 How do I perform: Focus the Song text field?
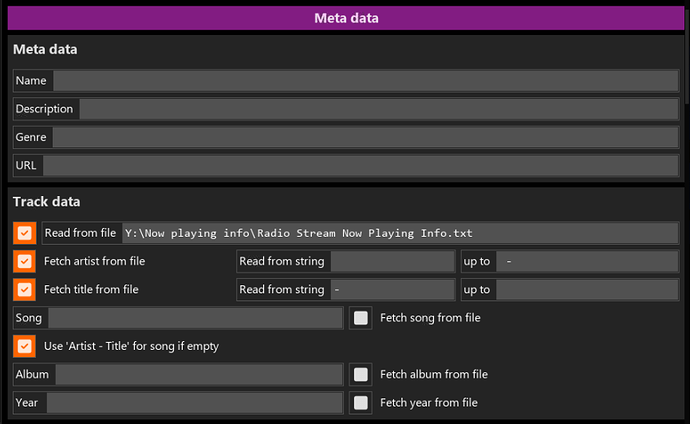coord(195,318)
